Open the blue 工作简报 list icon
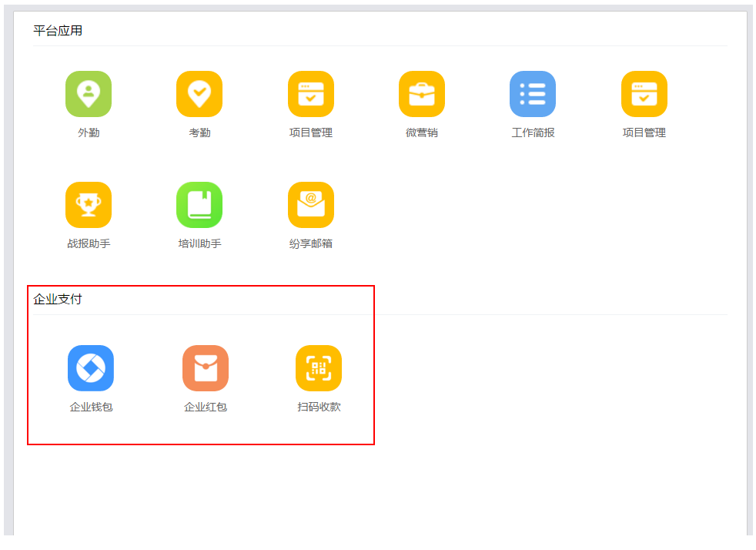Viewport: 756px width, 550px height. pos(533,94)
